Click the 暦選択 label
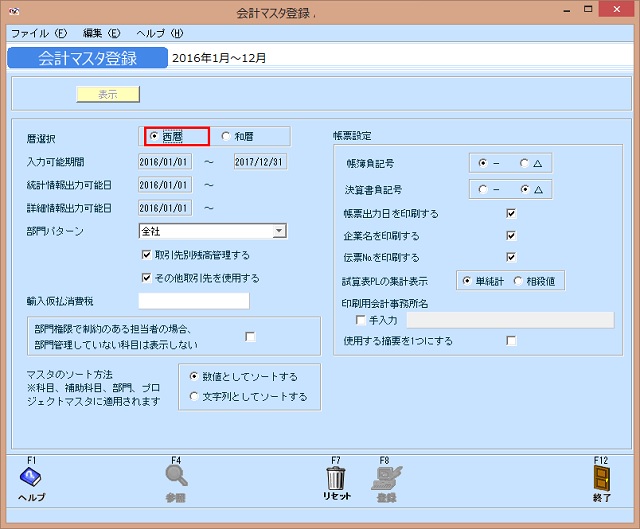The width and height of the screenshot is (640, 529). point(41,139)
